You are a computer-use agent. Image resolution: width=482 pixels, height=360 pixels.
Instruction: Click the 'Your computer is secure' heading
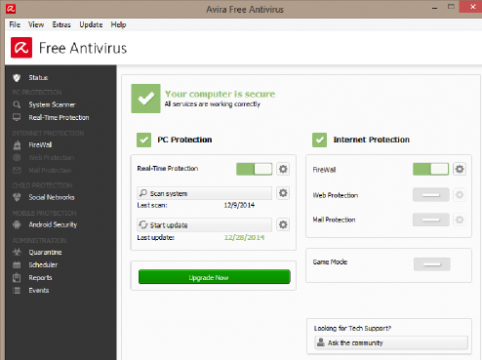tap(220, 94)
